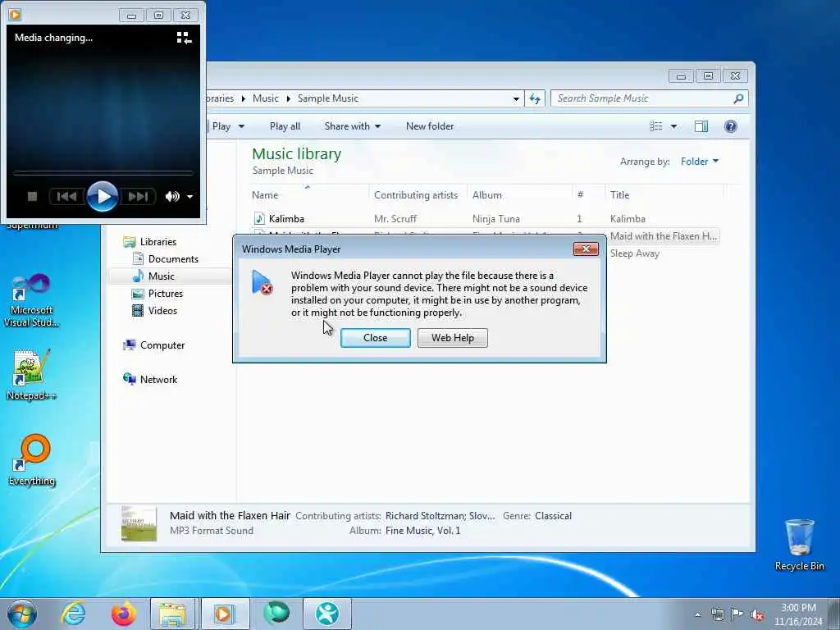840x630 pixels.
Task: Skip to previous track in Media Player
Action: pyautogui.click(x=67, y=197)
